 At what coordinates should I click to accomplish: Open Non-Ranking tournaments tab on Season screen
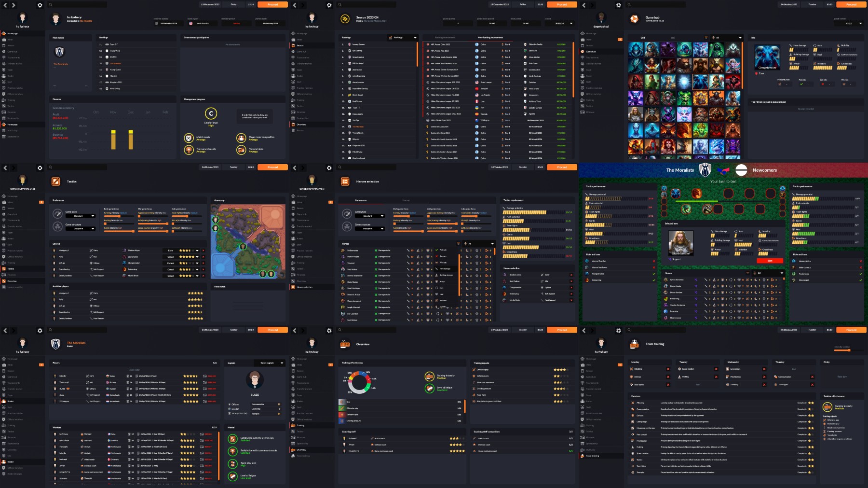[490, 37]
